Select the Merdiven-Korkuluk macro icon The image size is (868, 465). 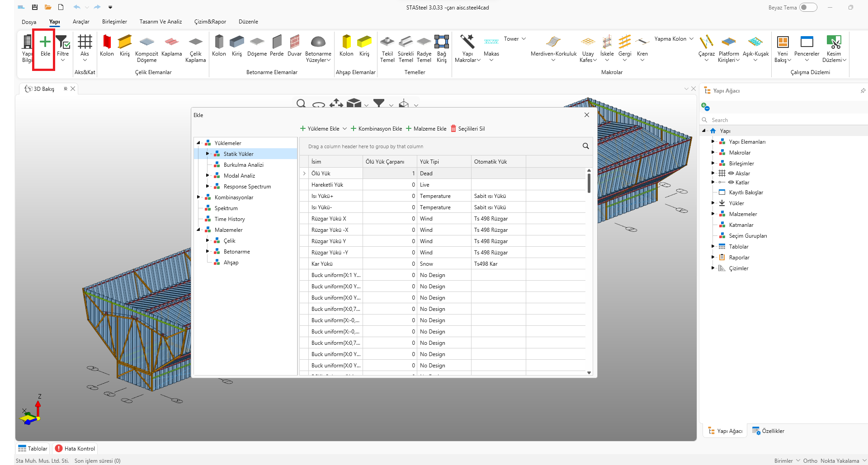(553, 42)
